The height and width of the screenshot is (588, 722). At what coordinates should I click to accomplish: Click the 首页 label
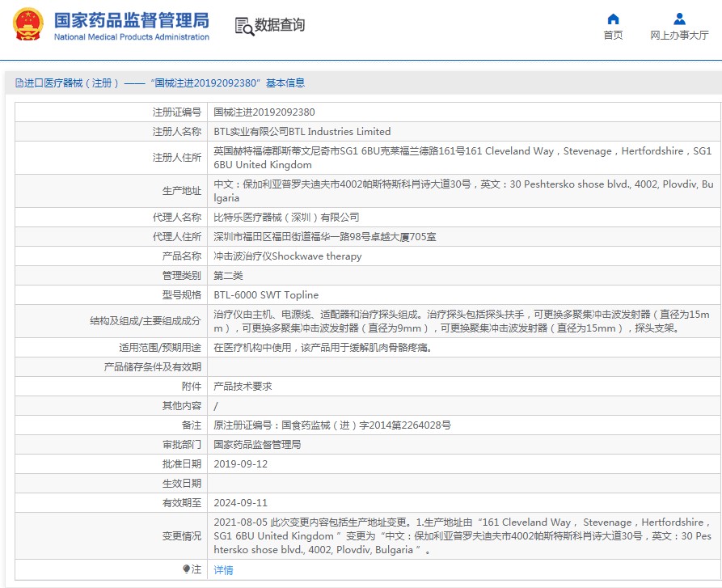(613, 35)
